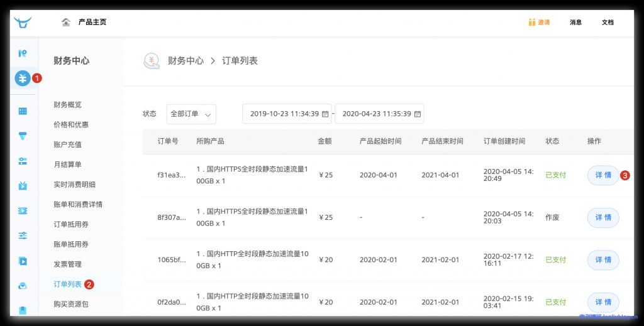Click the funnel-shaped icon in left sidebar
644x326 pixels.
[23, 136]
